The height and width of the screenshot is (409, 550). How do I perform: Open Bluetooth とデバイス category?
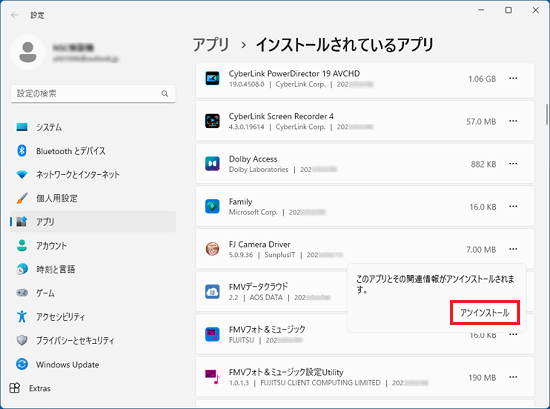point(93,151)
